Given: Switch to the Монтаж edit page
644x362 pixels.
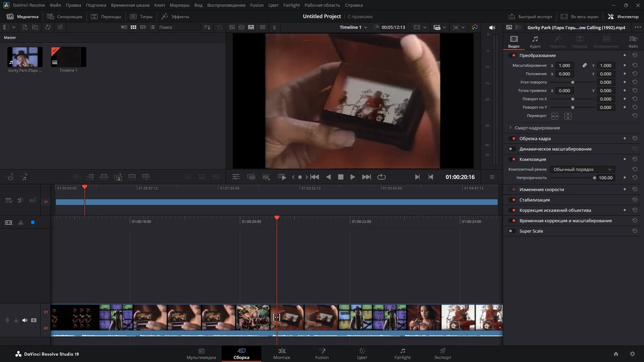Looking at the screenshot, I should [281, 354].
